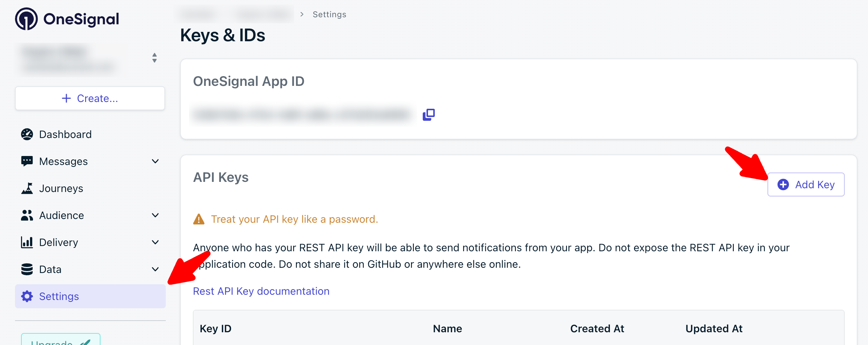Image resolution: width=868 pixels, height=345 pixels.
Task: Open the app switcher dropdown arrows
Action: pos(155,58)
